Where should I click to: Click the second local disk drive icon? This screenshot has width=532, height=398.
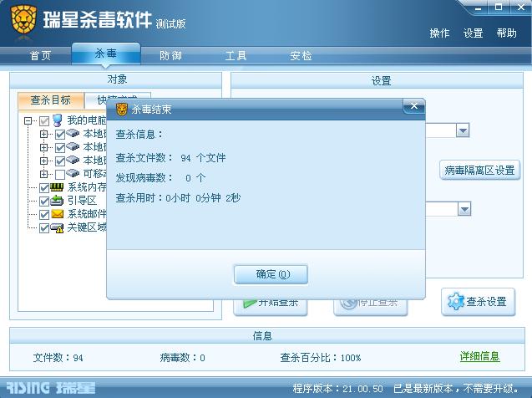click(x=73, y=146)
